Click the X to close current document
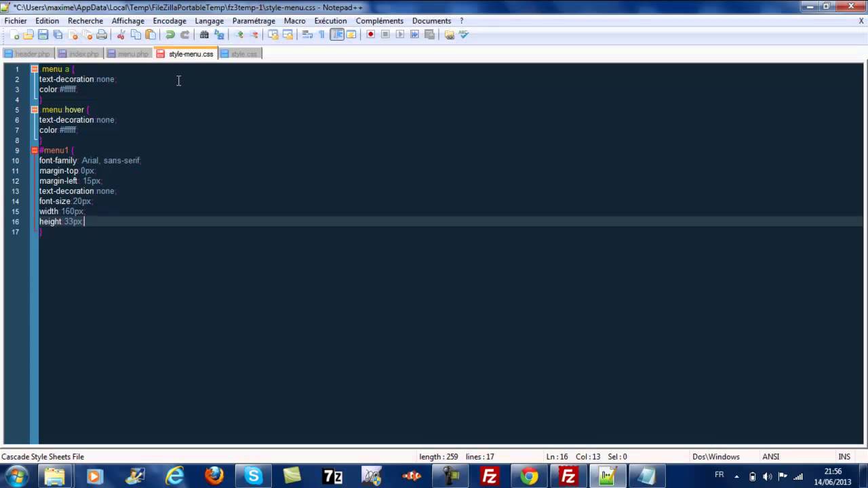Image resolution: width=868 pixels, height=488 pixels. [861, 21]
